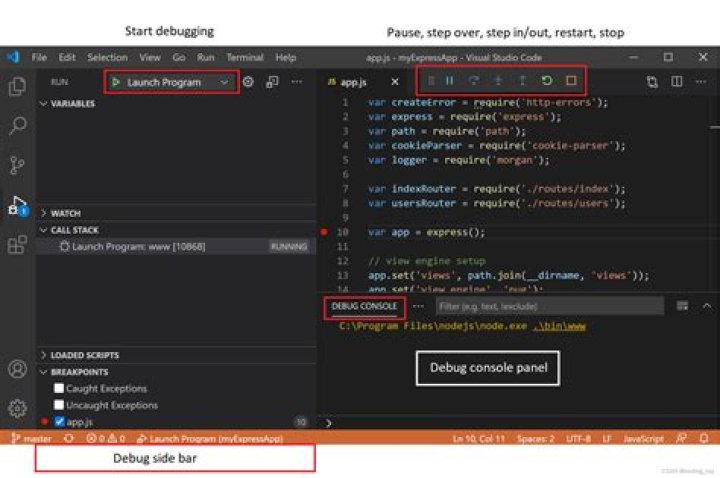Change file encoding UTF-8
Screen dimensions: 720x478
578,439
